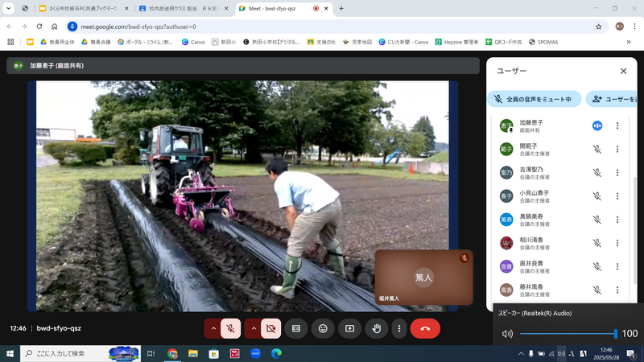644x362 pixels.
Task: Open the emoji reactions button
Action: click(x=323, y=328)
